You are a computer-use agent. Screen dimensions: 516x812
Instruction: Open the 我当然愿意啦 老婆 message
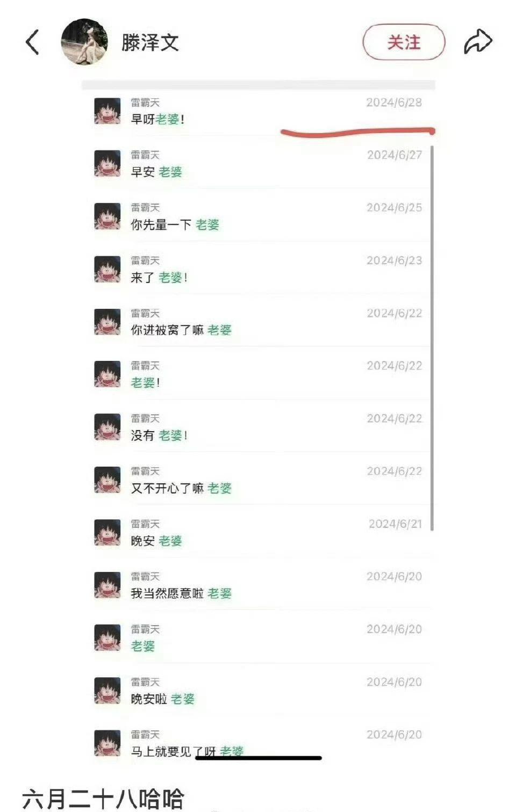click(258, 585)
